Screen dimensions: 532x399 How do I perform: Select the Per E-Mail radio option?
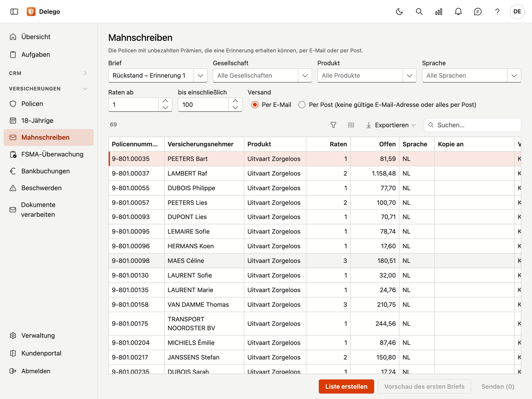point(255,105)
